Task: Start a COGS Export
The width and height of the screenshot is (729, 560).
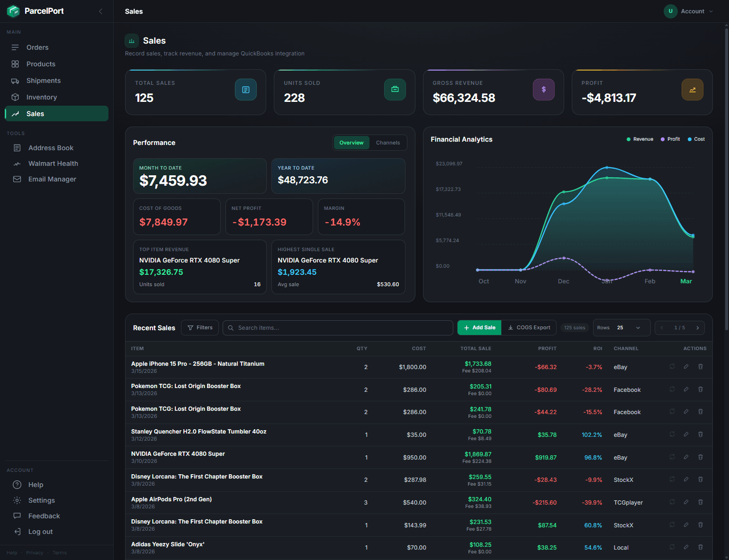Action: 529,327
